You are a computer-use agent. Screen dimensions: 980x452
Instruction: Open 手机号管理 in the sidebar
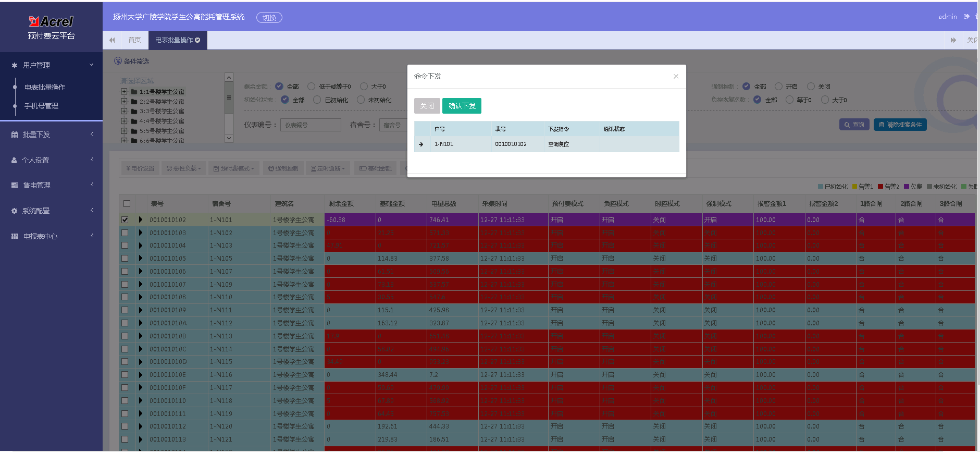[41, 106]
